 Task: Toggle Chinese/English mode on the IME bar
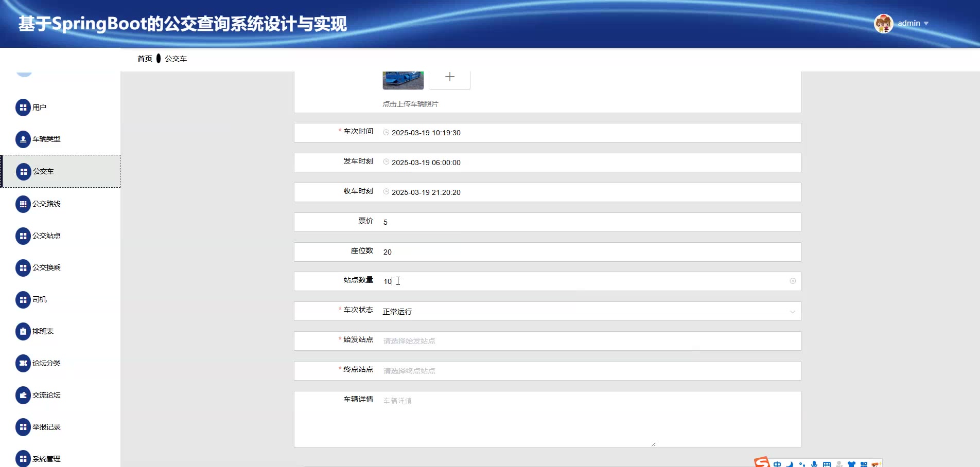pyautogui.click(x=777, y=464)
